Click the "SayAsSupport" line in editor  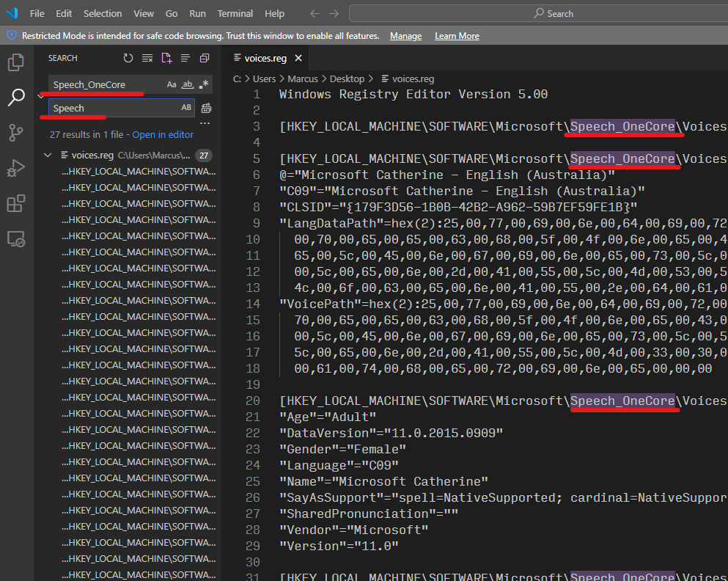pyautogui.click(x=503, y=498)
